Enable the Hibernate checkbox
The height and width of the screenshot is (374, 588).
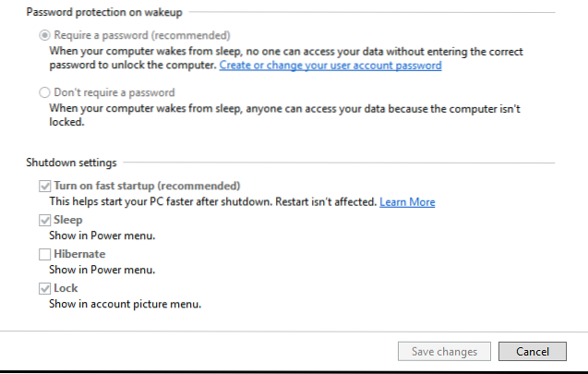(43, 254)
